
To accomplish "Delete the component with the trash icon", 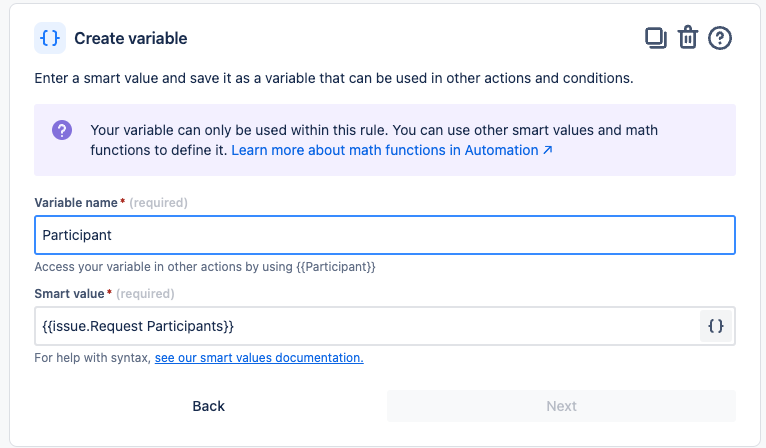I will (x=688, y=38).
